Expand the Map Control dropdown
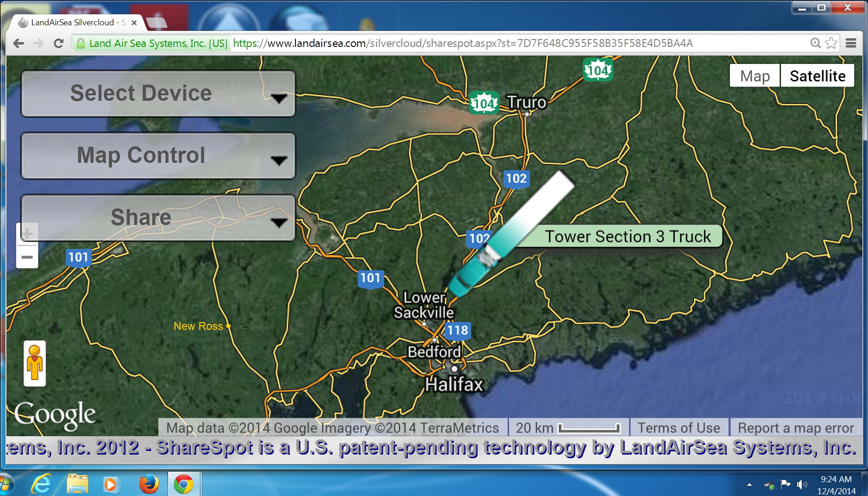This screenshot has width=868, height=496. click(158, 156)
